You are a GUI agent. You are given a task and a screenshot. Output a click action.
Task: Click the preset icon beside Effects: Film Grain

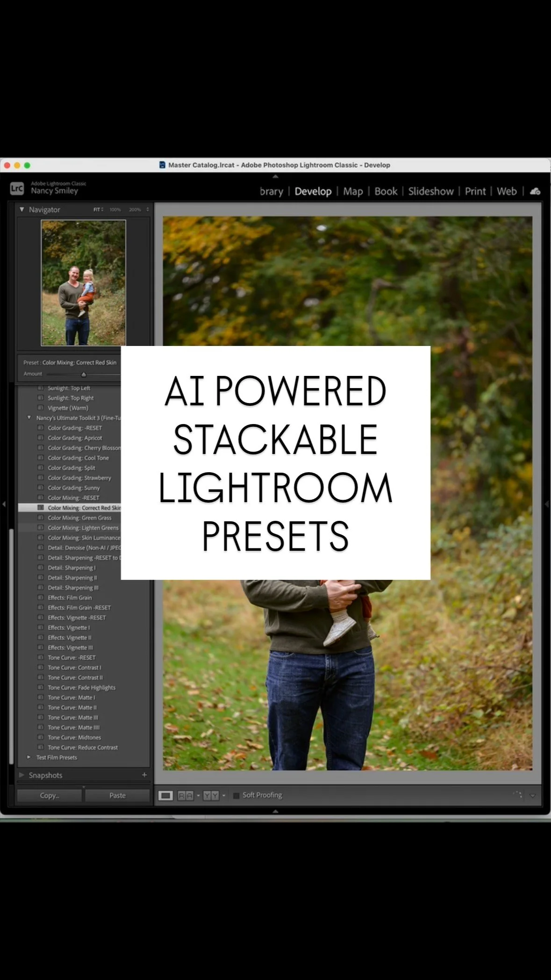[41, 598]
